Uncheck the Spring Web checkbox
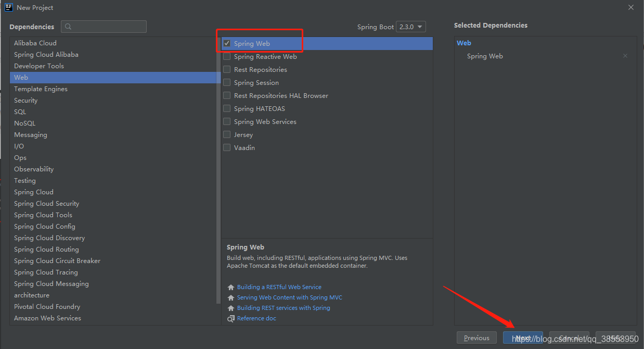Screen dimensions: 644x349 (227, 43)
